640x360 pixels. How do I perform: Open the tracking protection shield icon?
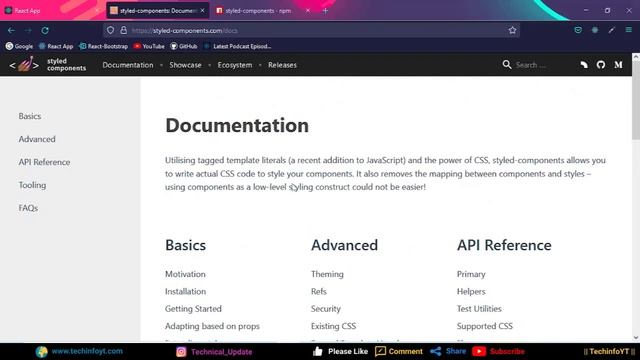tap(110, 30)
